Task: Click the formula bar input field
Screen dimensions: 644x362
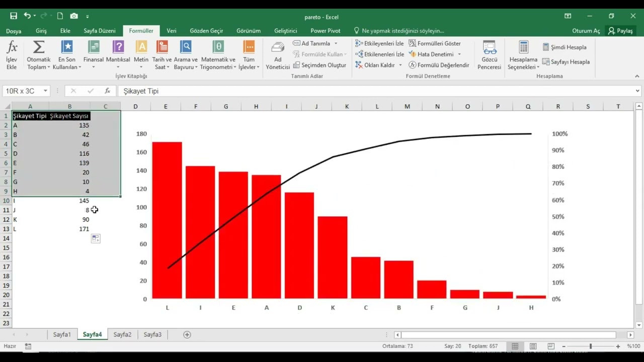Action: point(376,91)
